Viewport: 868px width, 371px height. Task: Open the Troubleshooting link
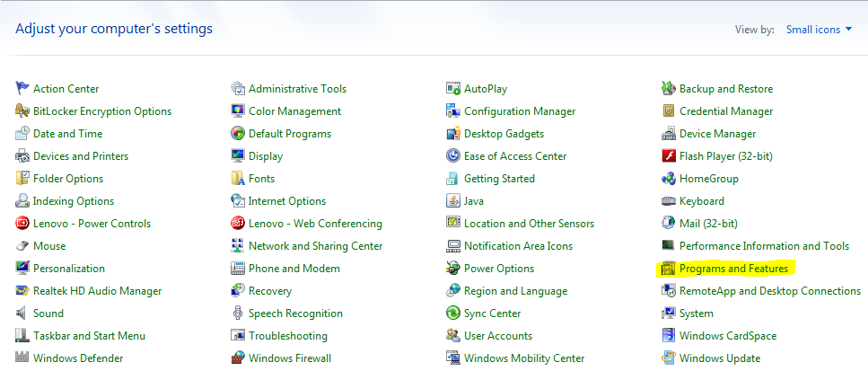(x=288, y=336)
